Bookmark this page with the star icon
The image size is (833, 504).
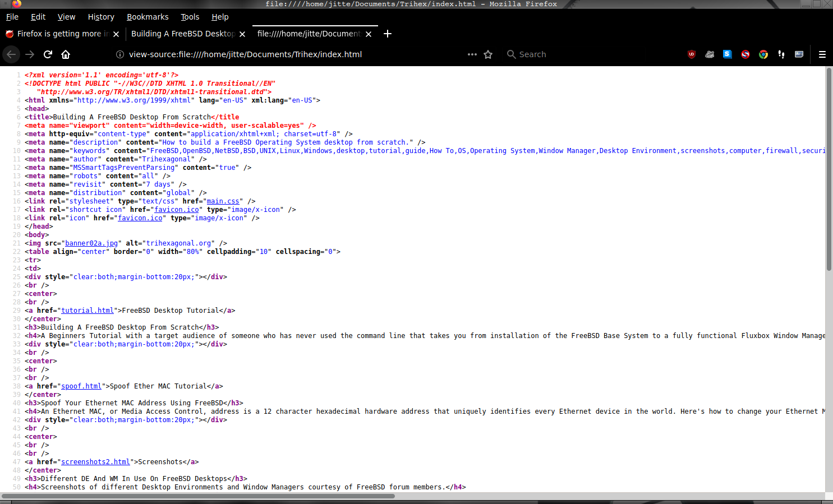[x=488, y=54]
